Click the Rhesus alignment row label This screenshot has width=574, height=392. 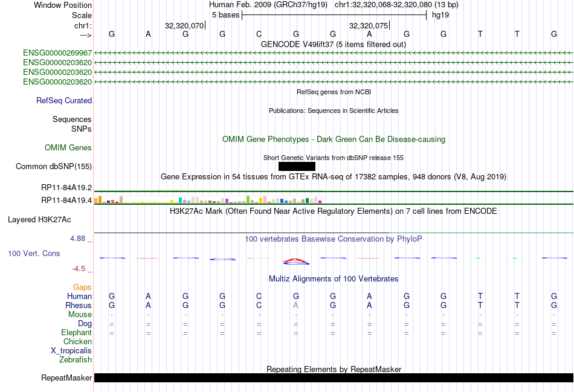(79, 305)
